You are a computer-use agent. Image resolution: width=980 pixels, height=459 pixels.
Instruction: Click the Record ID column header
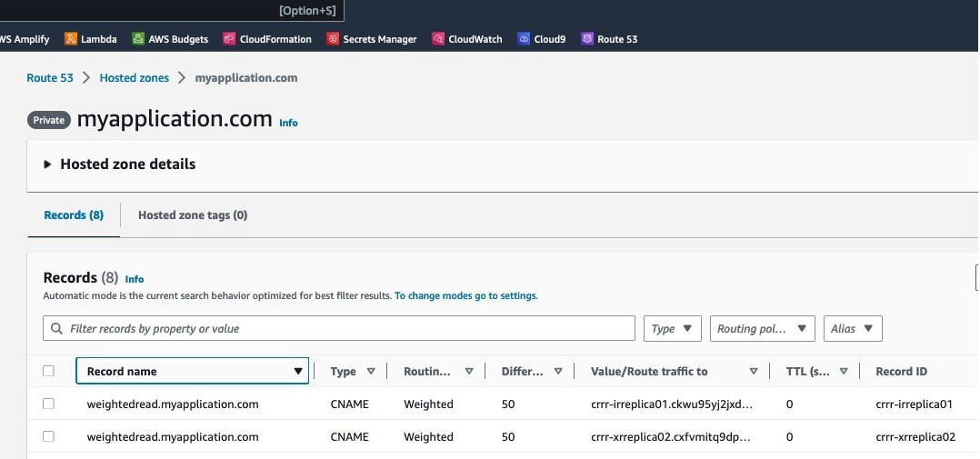pyautogui.click(x=901, y=371)
